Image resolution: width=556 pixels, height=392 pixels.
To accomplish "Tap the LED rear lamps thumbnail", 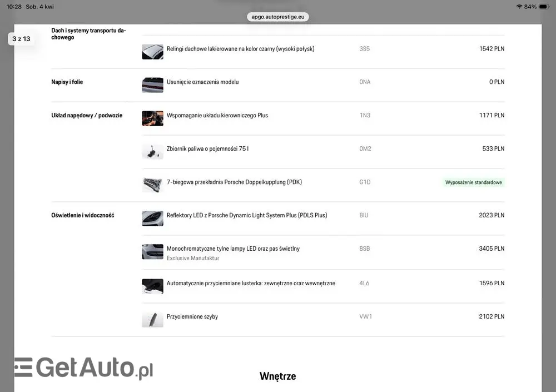I will click(x=152, y=252).
